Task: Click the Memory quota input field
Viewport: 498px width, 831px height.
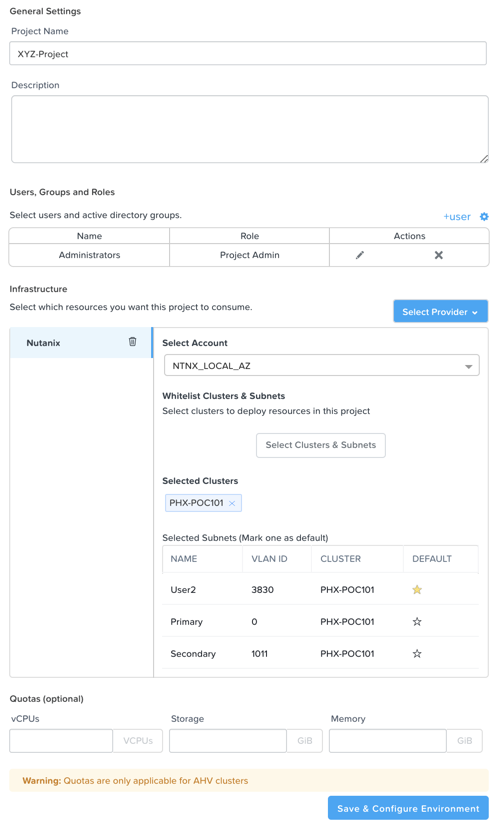Action: (x=387, y=740)
